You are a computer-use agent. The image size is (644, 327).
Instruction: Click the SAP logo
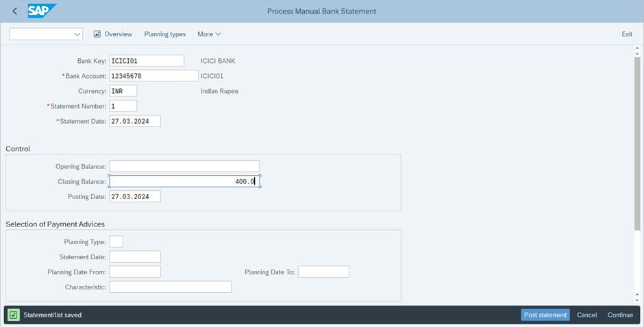pyautogui.click(x=42, y=11)
